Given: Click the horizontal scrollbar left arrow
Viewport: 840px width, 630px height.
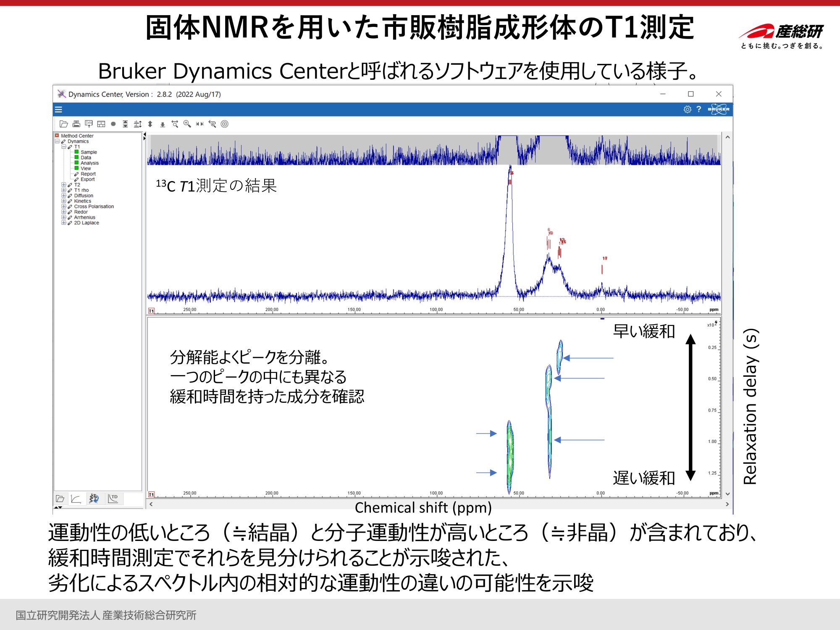Looking at the screenshot, I should [151, 504].
